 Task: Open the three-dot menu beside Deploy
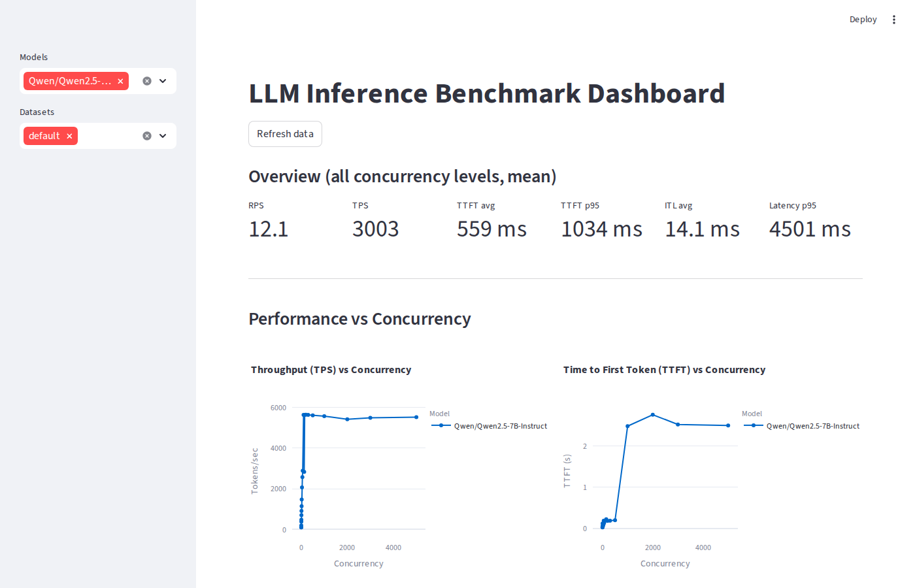pos(893,19)
